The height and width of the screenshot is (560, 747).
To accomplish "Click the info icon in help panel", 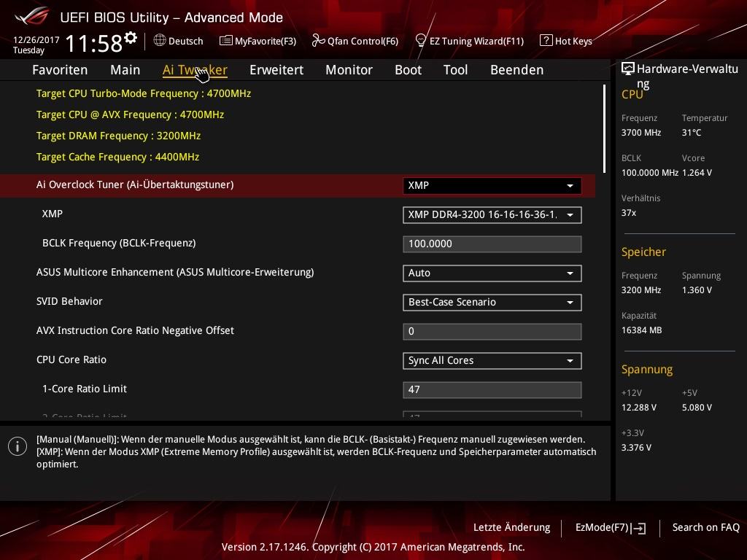I will pyautogui.click(x=18, y=446).
